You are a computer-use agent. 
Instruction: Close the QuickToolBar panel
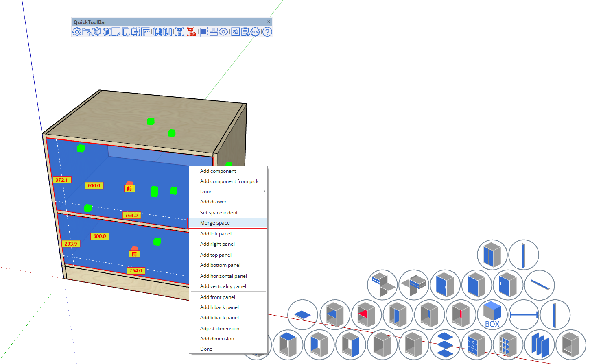269,22
